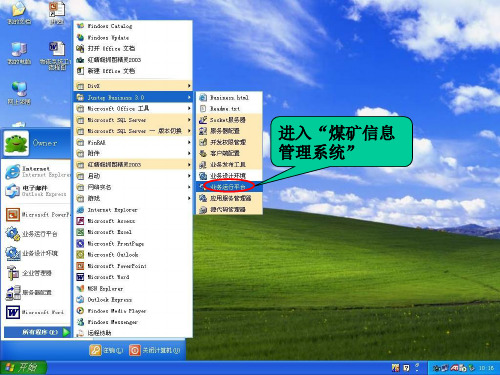The image size is (500, 375).
Task: Click the 注销 log off button
Action: [x=106, y=350]
